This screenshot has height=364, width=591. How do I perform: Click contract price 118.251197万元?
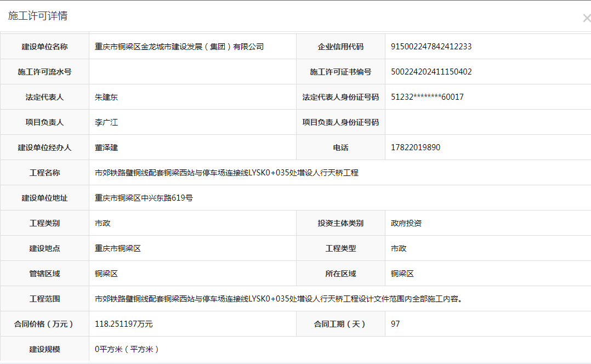point(123,324)
